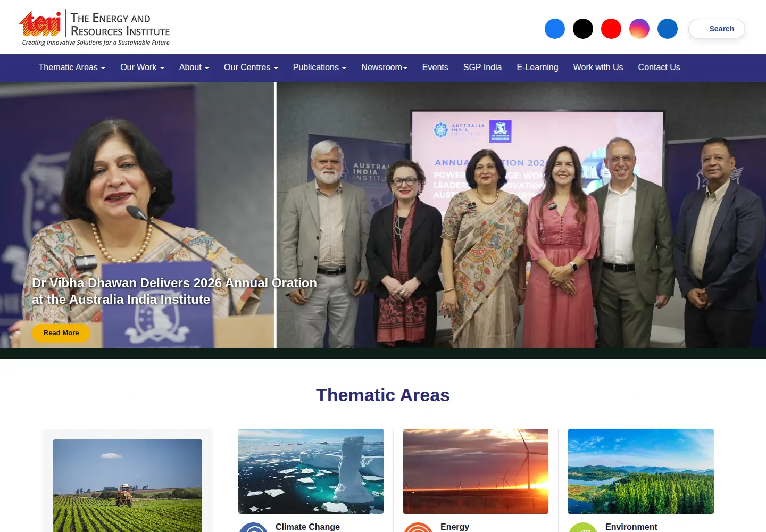This screenshot has width=766, height=532.
Task: Open the Environment thematic area link
Action: 631,527
